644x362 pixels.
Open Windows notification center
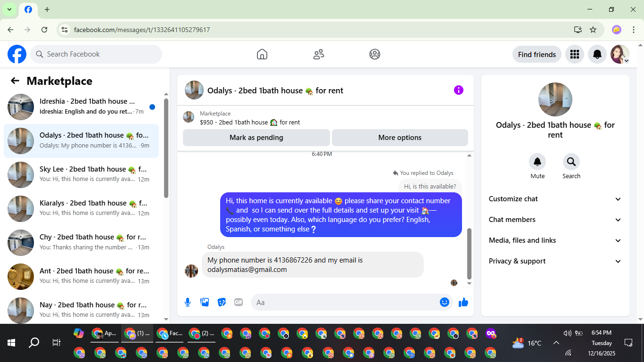628,343
